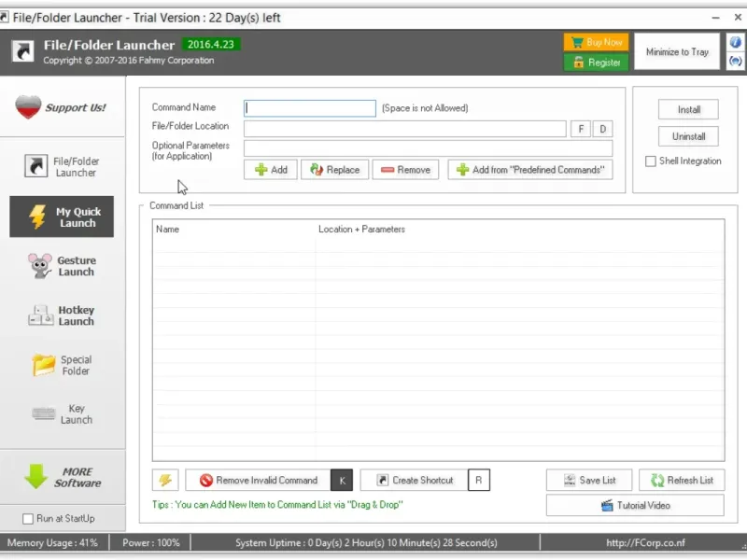
Task: Click the Register button
Action: pyautogui.click(x=596, y=63)
